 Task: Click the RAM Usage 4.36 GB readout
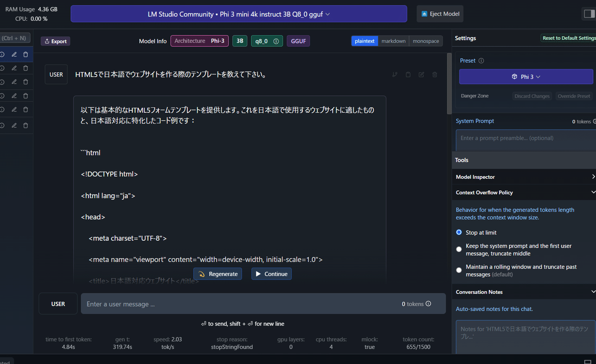pos(31,9)
